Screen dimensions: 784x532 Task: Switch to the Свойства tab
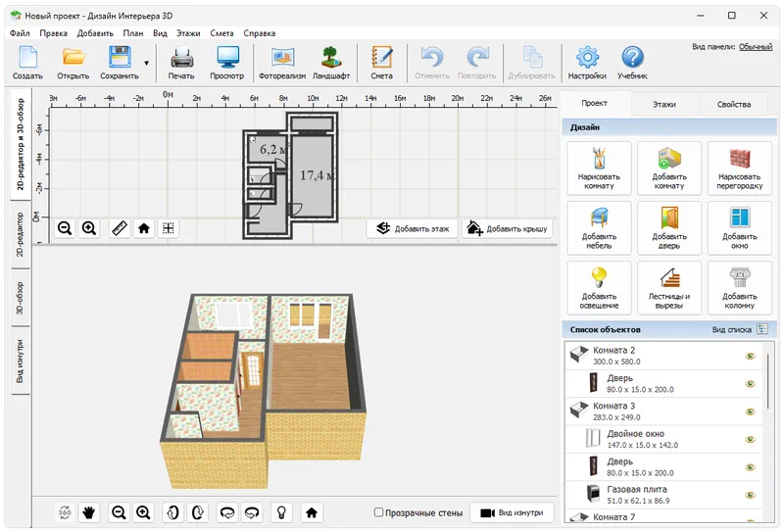tap(733, 104)
